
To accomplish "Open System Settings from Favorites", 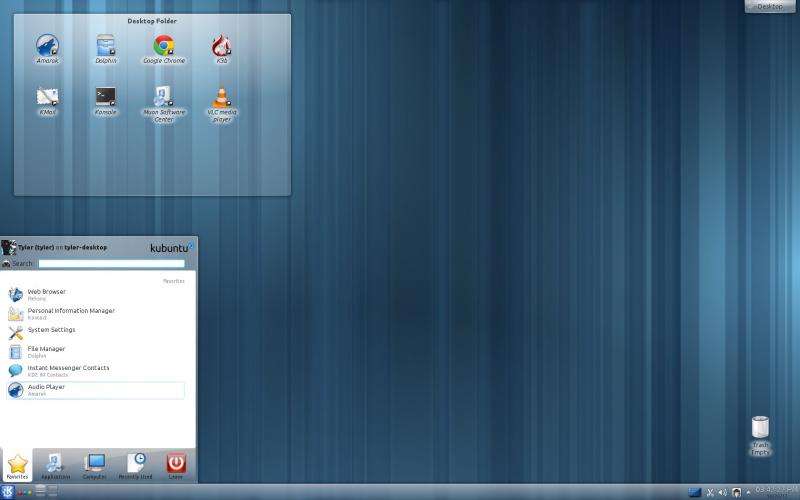I will point(95,332).
